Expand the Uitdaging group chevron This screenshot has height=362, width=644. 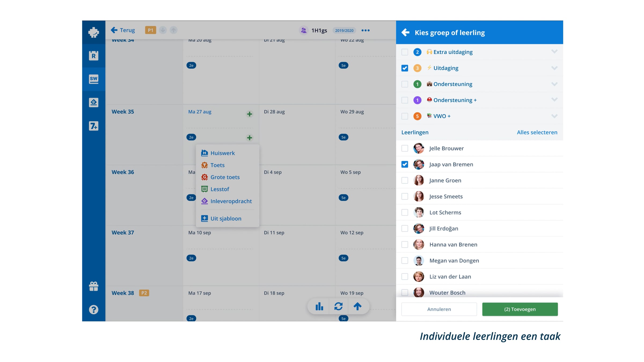click(554, 68)
